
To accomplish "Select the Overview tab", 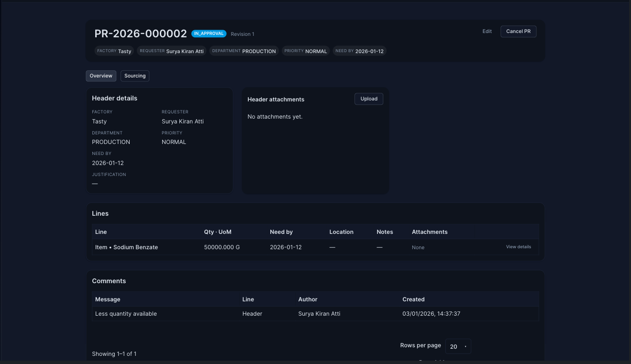I will 101,76.
